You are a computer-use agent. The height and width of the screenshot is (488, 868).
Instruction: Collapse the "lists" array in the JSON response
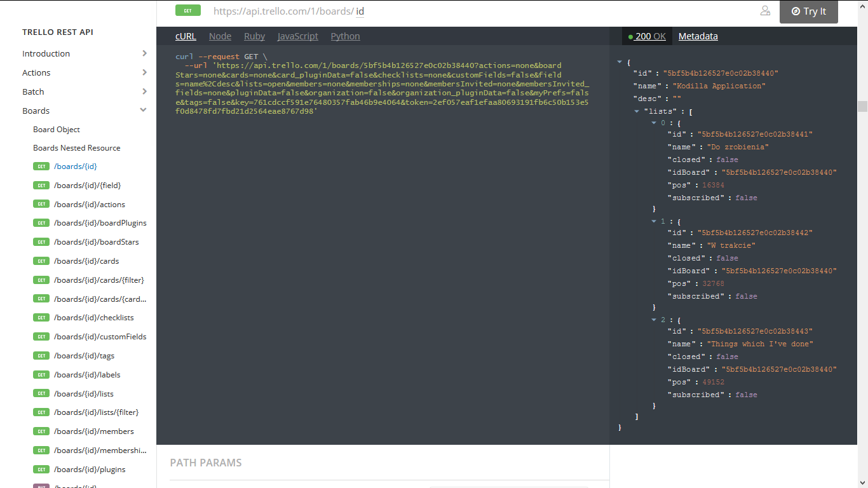(x=637, y=112)
